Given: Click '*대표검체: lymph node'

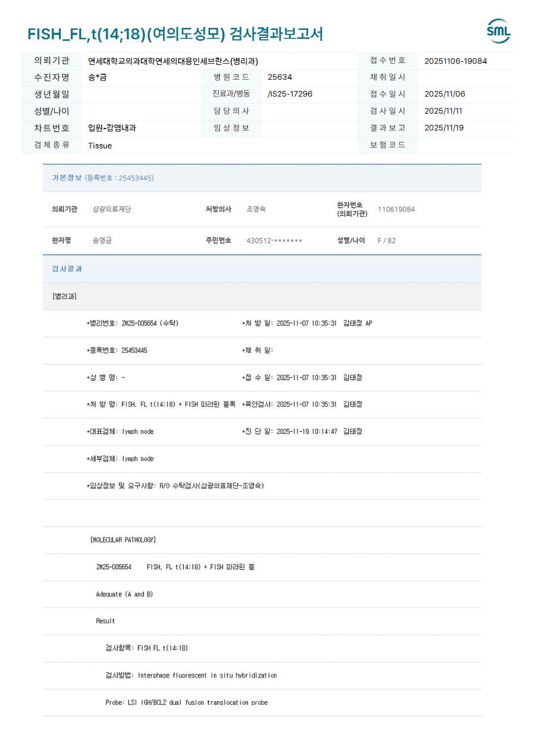Looking at the screenshot, I should (120, 431).
